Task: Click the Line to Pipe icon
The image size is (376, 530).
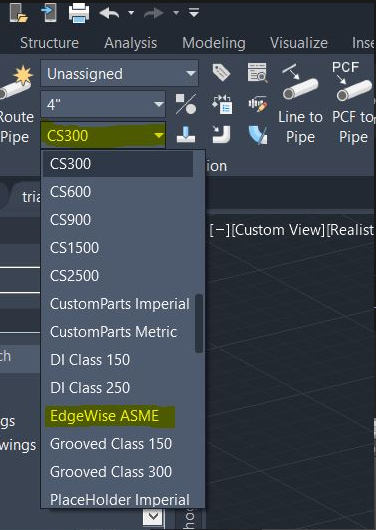Action: pyautogui.click(x=300, y=82)
